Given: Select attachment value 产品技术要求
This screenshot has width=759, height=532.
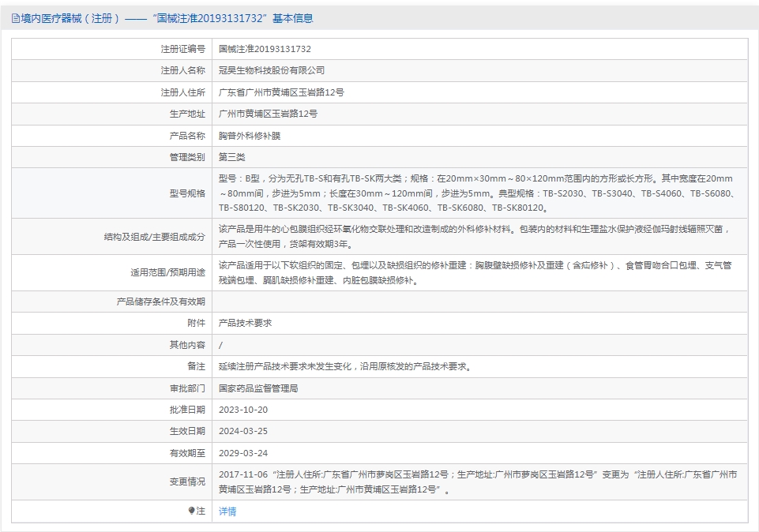Looking at the screenshot, I should [246, 323].
